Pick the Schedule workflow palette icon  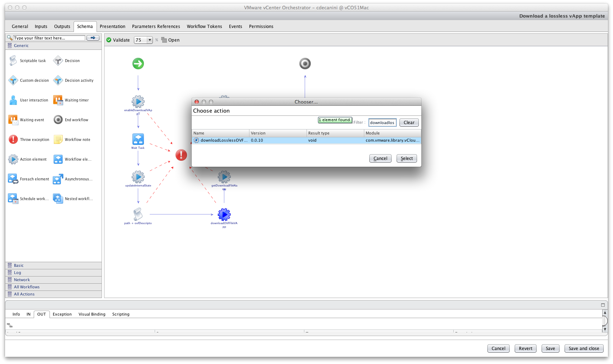pos(13,199)
